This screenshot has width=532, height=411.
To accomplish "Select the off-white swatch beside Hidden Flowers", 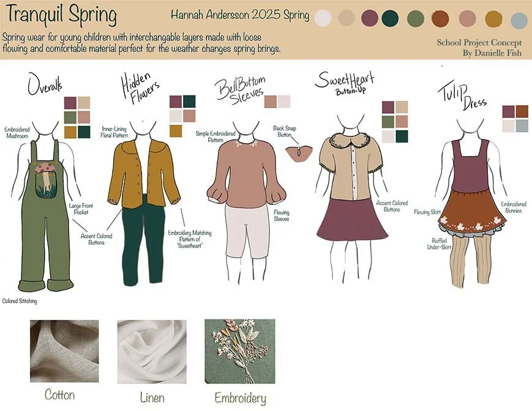I will point(176,116).
